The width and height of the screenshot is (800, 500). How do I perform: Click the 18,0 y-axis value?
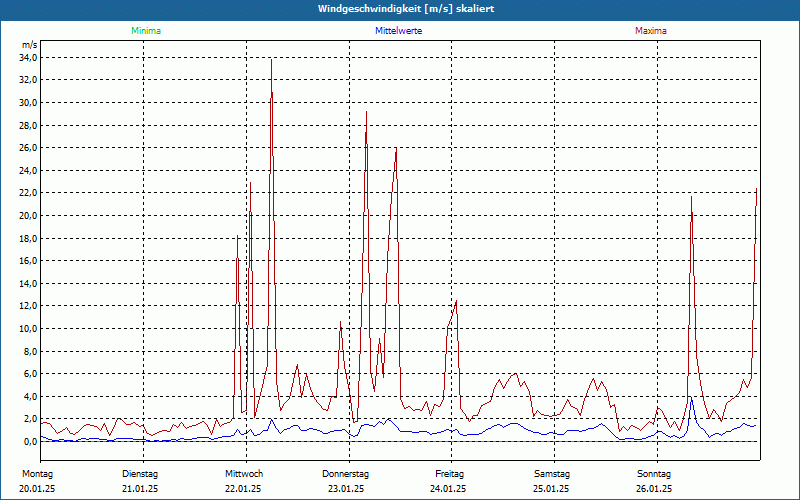28,238
